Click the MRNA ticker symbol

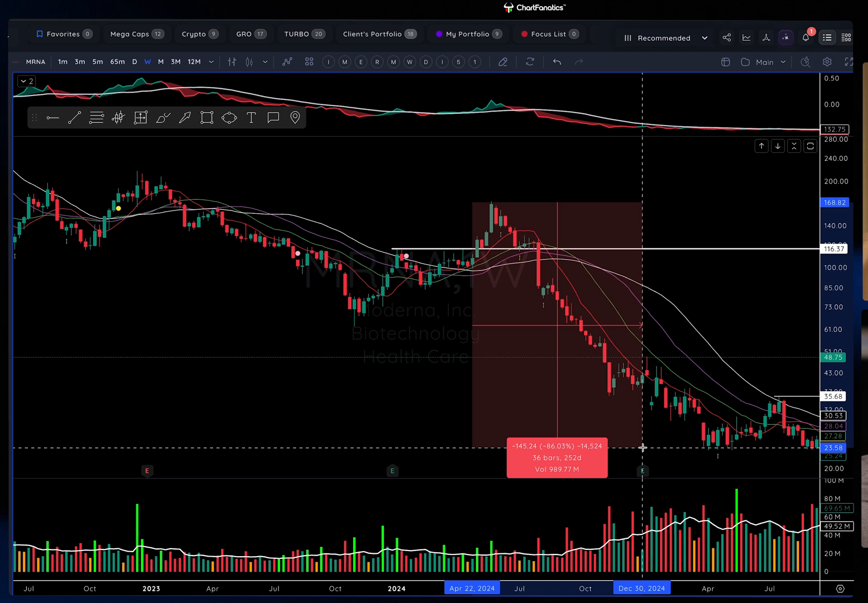tap(35, 62)
